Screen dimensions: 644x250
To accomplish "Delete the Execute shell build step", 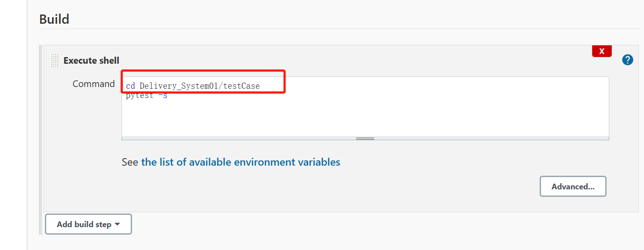I will pos(602,51).
